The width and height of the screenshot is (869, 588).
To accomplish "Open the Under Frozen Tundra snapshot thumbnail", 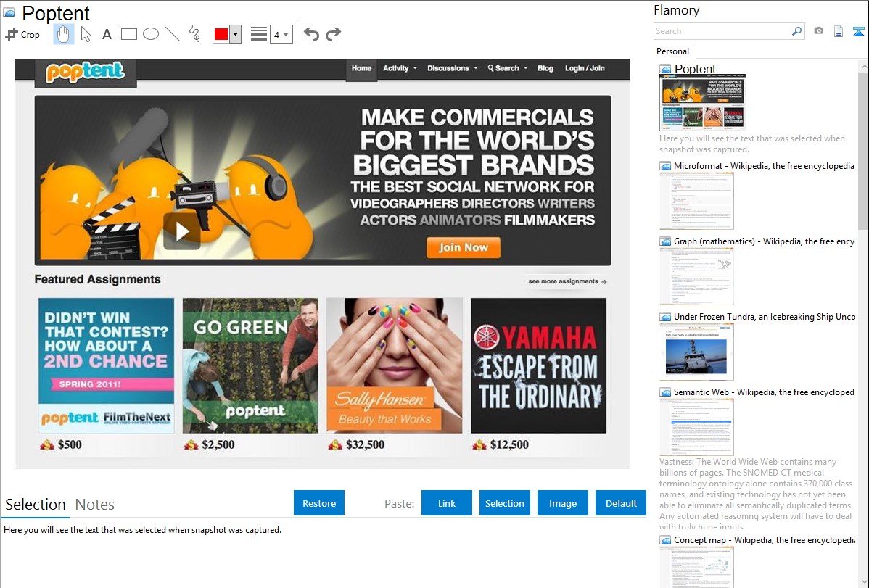I will point(696,352).
